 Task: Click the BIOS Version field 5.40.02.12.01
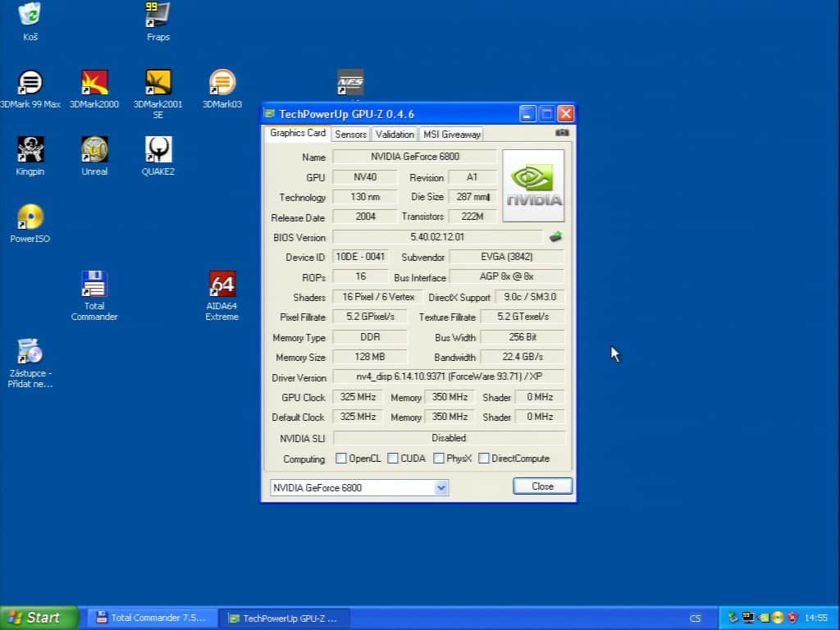[437, 237]
